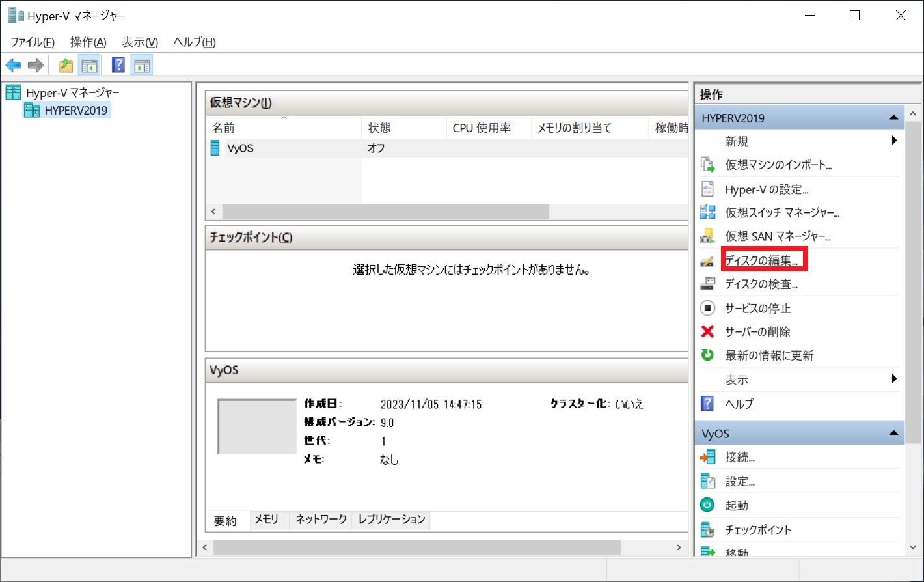Switch to the メモリ tab
The height and width of the screenshot is (582, 924).
pos(266,520)
